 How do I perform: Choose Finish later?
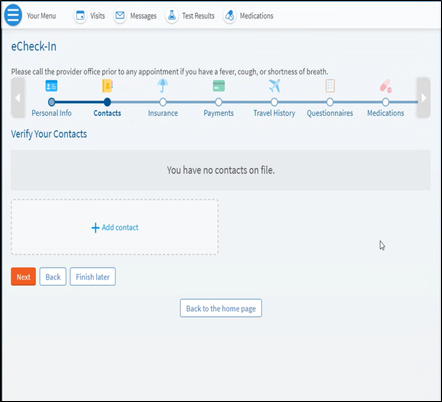tap(93, 277)
